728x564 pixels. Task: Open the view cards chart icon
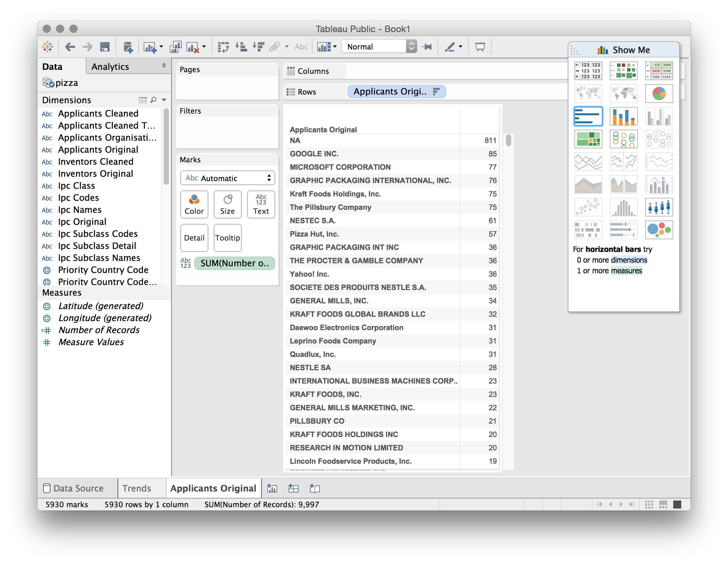324,47
